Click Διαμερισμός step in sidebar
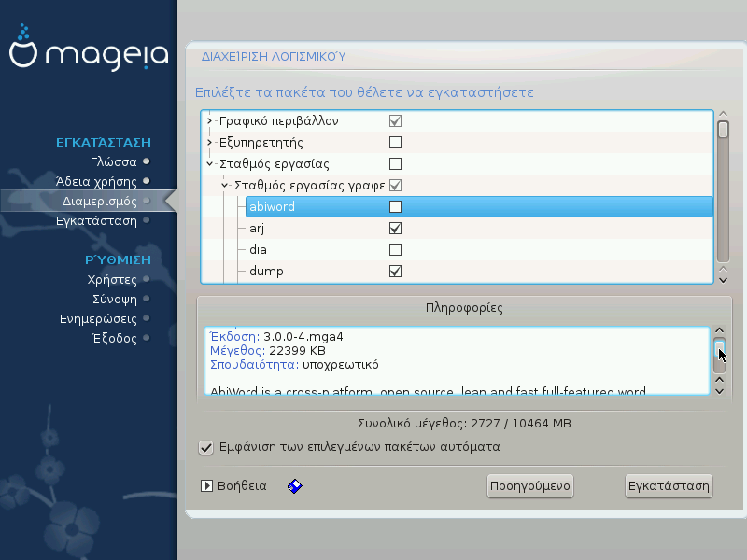Screen dimensions: 747x560 100,201
